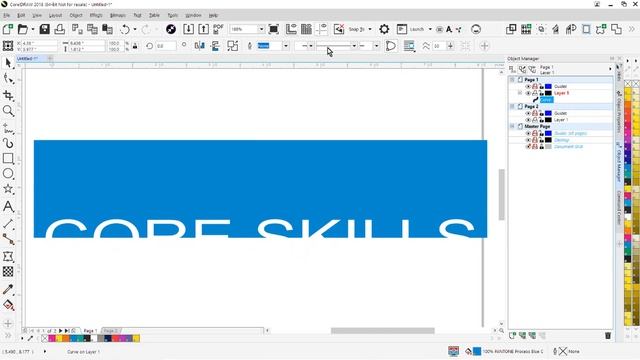Toggle printing for Page 1 Guides layer
The width and height of the screenshot is (640, 360).
535,87
